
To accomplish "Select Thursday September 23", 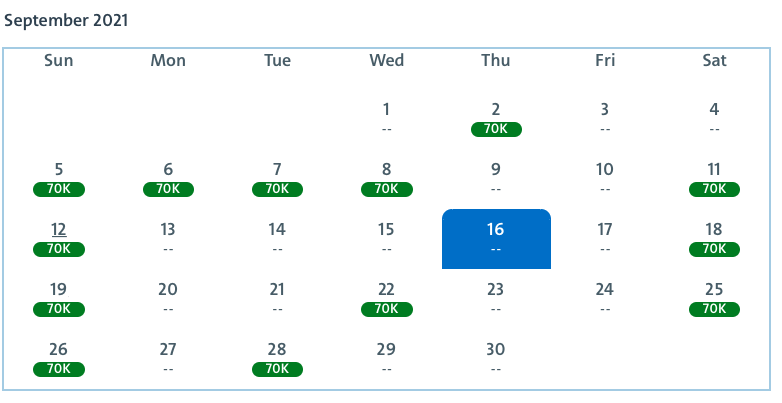I will [x=496, y=298].
